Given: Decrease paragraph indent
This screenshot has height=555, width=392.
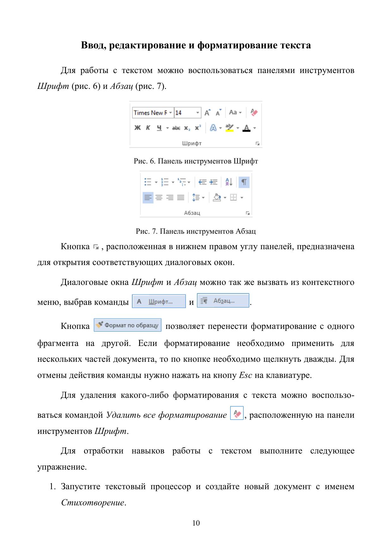Looking at the screenshot, I should (202, 182).
